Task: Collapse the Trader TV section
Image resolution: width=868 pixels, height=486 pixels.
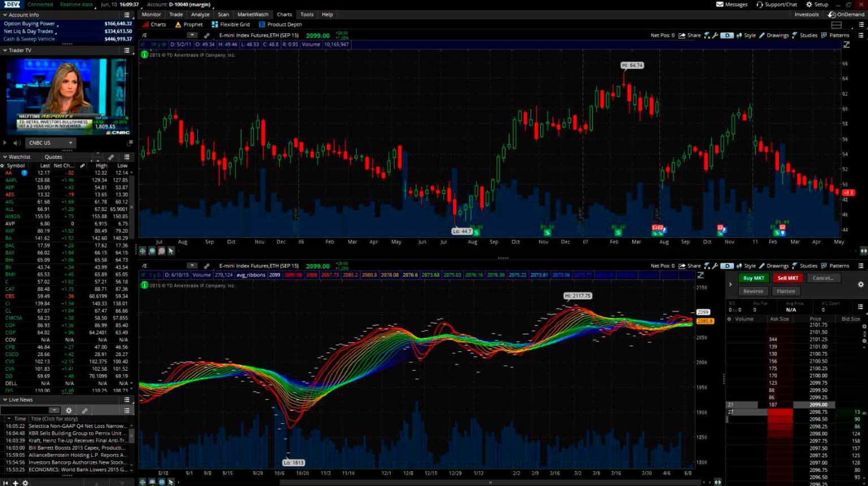Action: tap(5, 50)
